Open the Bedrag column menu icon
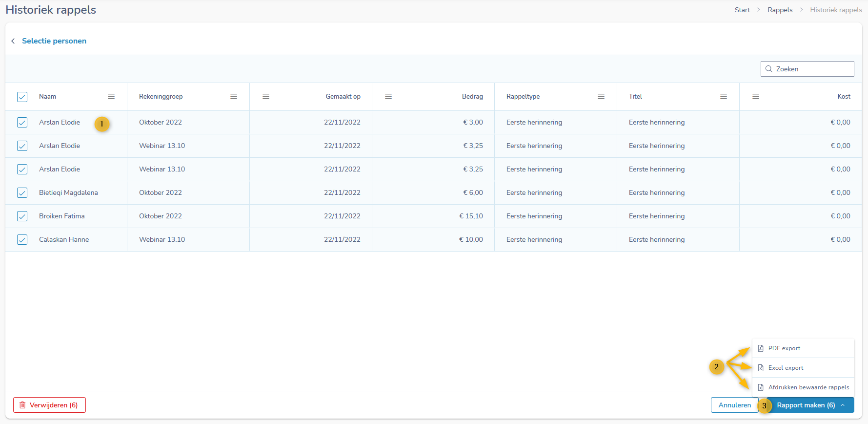The image size is (868, 424). click(x=388, y=97)
